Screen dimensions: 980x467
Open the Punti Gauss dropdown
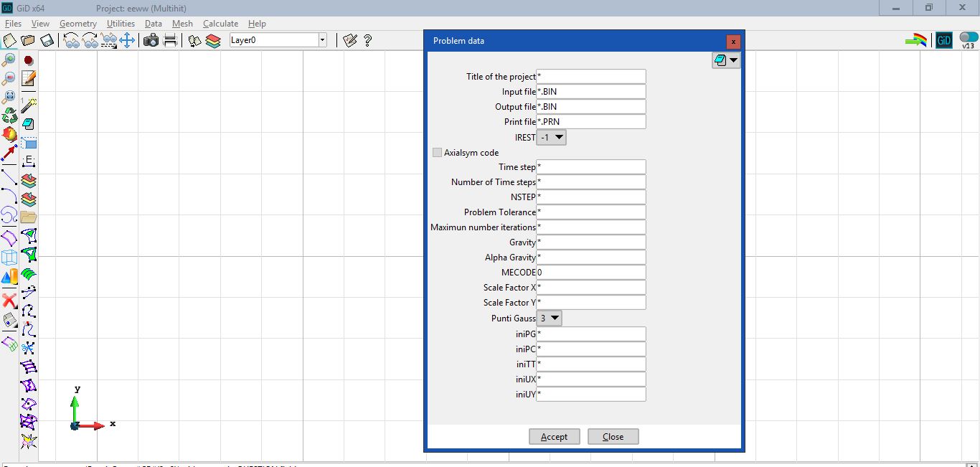(550, 318)
